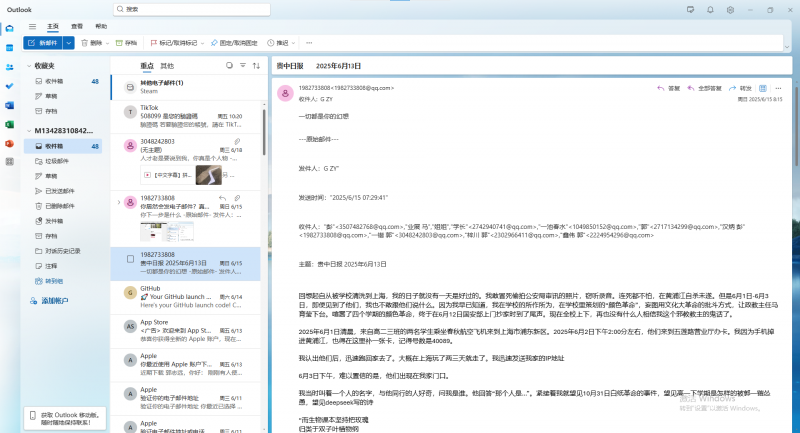
Task: Open the To Do checkmark app icon
Action: [9, 86]
